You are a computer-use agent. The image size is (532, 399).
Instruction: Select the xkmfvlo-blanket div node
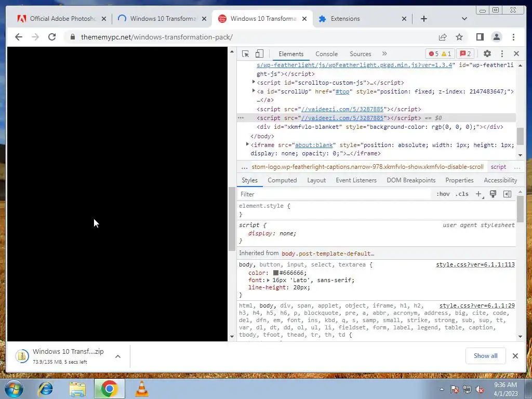point(380,127)
